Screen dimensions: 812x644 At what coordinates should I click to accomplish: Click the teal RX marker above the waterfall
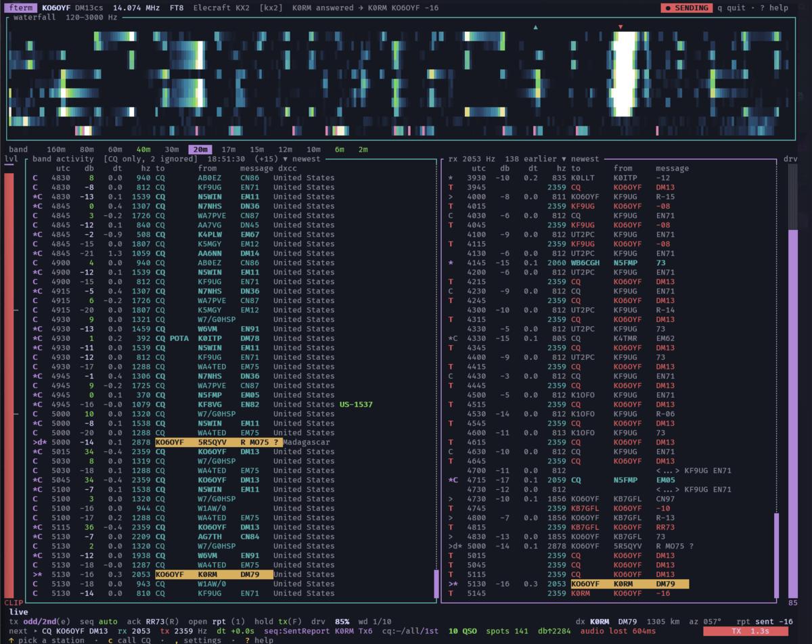536,27
